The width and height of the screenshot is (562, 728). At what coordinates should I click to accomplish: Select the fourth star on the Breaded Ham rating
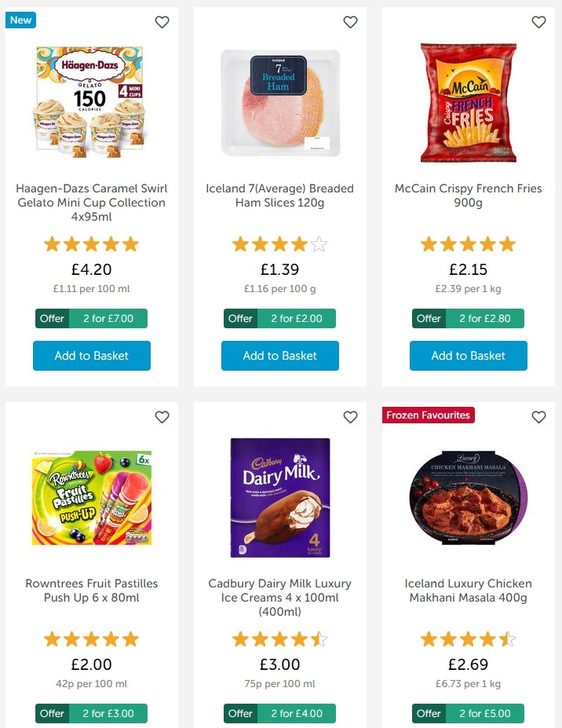point(300,244)
